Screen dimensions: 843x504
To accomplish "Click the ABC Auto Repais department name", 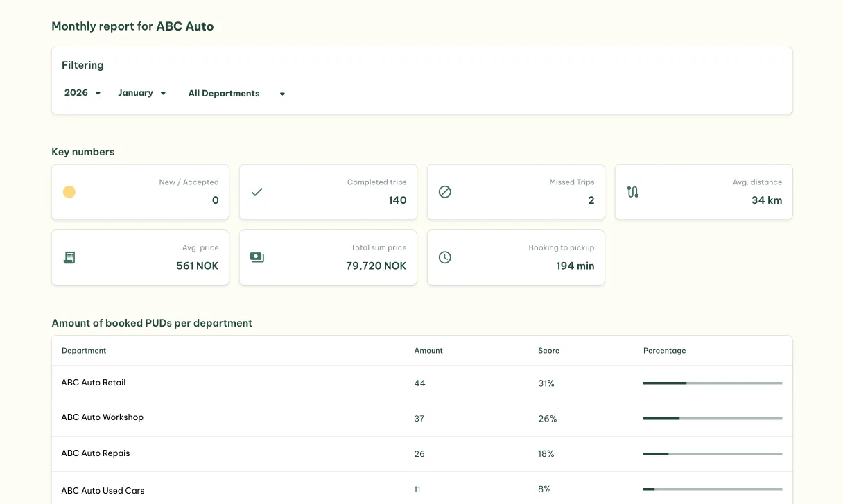I will [96, 453].
